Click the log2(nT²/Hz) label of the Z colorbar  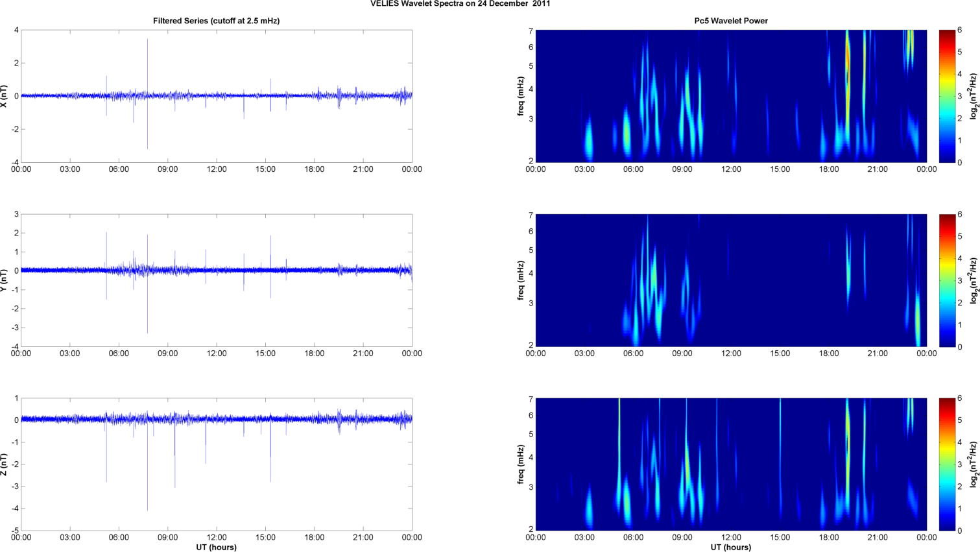[974, 464]
